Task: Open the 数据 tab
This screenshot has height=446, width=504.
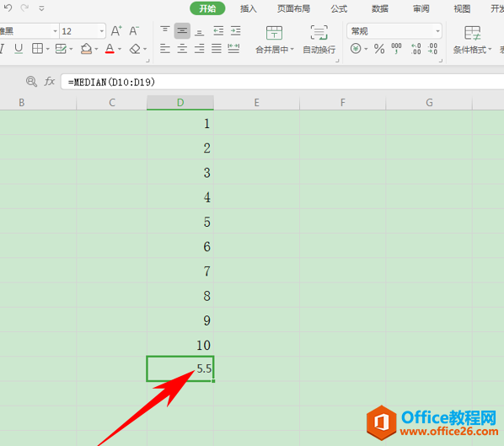Action: pyautogui.click(x=380, y=8)
